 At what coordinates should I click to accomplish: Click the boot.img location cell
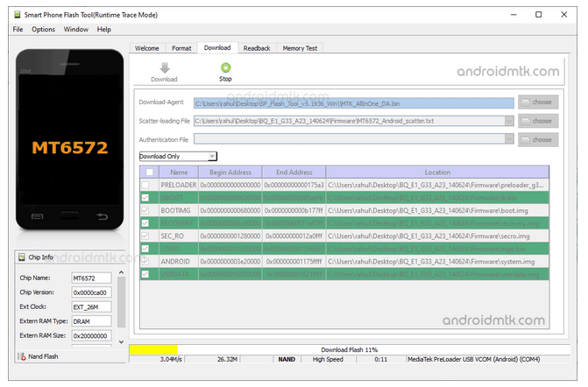[x=437, y=210]
